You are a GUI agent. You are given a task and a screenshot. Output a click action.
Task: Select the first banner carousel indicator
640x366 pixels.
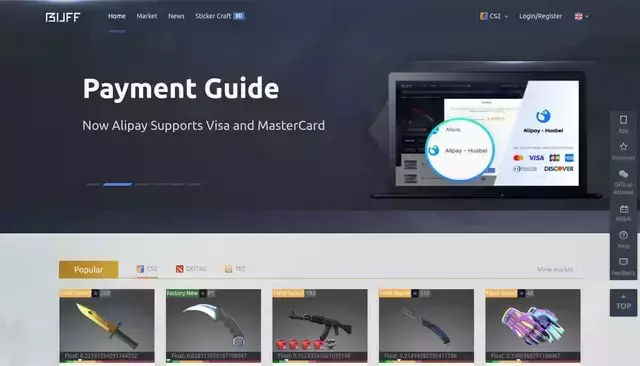(x=93, y=184)
